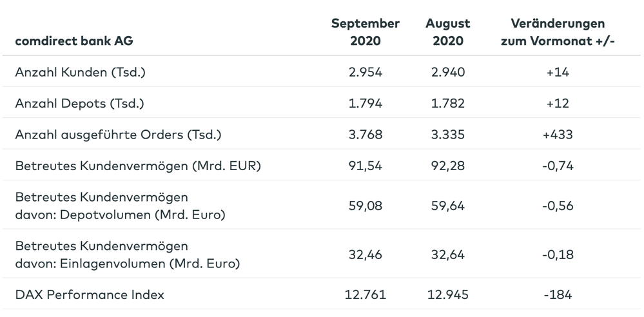Click the -184 DAX change value
This screenshot has width=644, height=317.
click(x=558, y=295)
